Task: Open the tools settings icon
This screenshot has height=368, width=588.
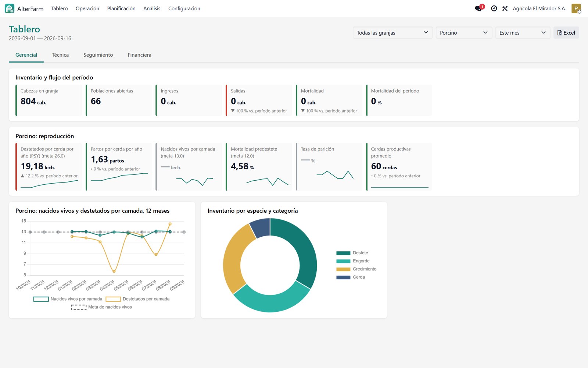Action: 505,8
